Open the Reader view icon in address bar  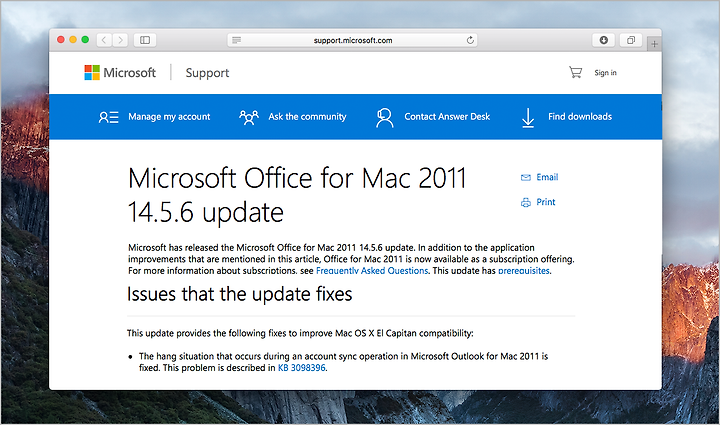click(x=236, y=40)
